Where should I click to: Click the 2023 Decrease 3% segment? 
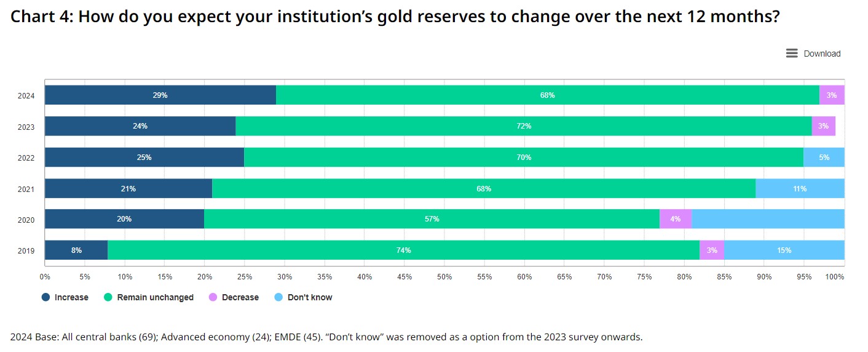(x=823, y=126)
